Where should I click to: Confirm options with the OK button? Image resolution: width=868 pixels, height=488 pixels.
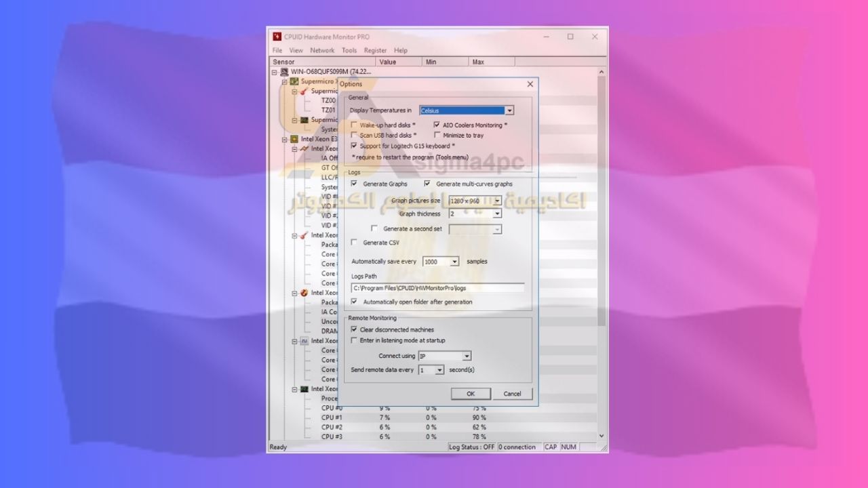pos(471,394)
